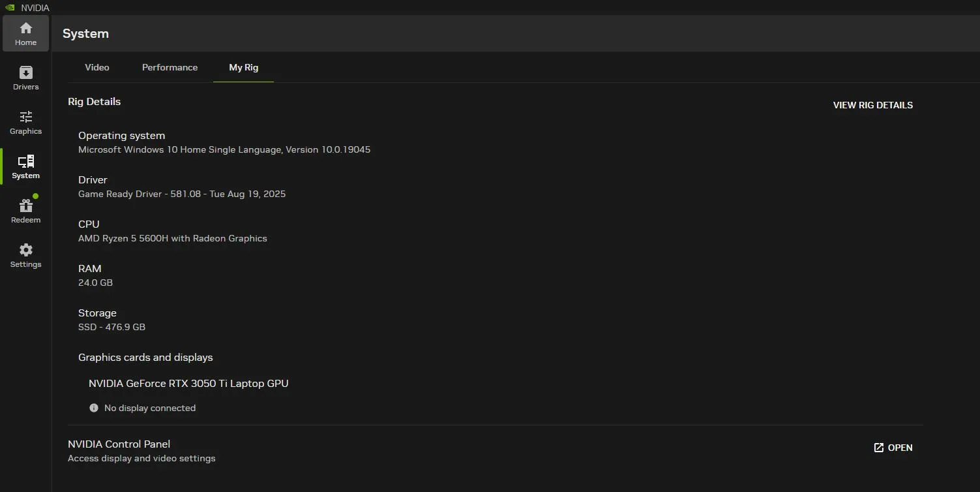Click the SSD - 476.9 GB value
This screenshot has width=980, height=492.
tap(111, 327)
